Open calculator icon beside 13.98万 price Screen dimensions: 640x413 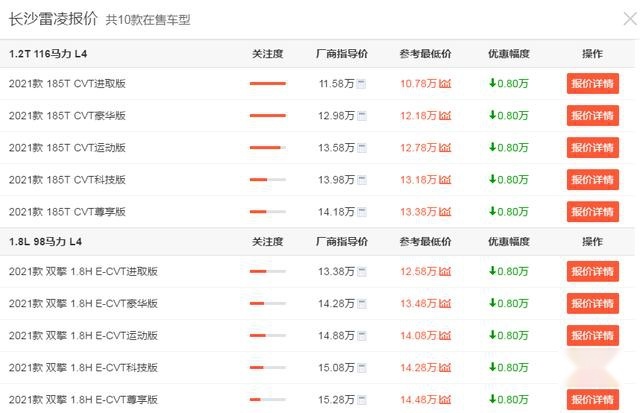[x=362, y=180]
